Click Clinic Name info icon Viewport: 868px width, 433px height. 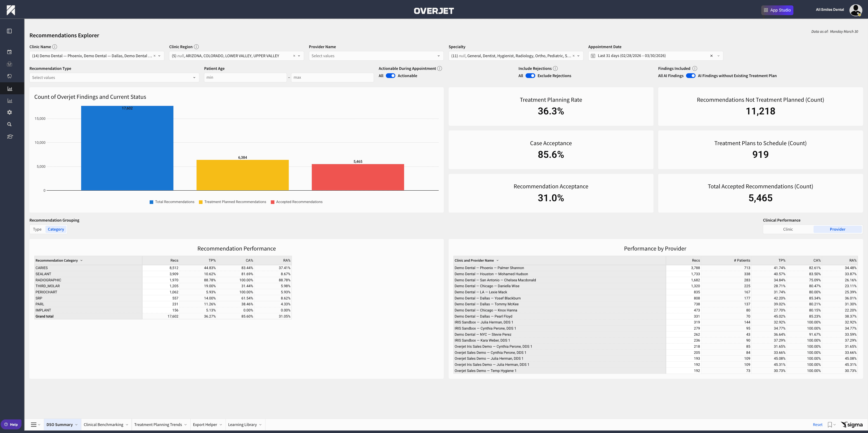(x=55, y=47)
